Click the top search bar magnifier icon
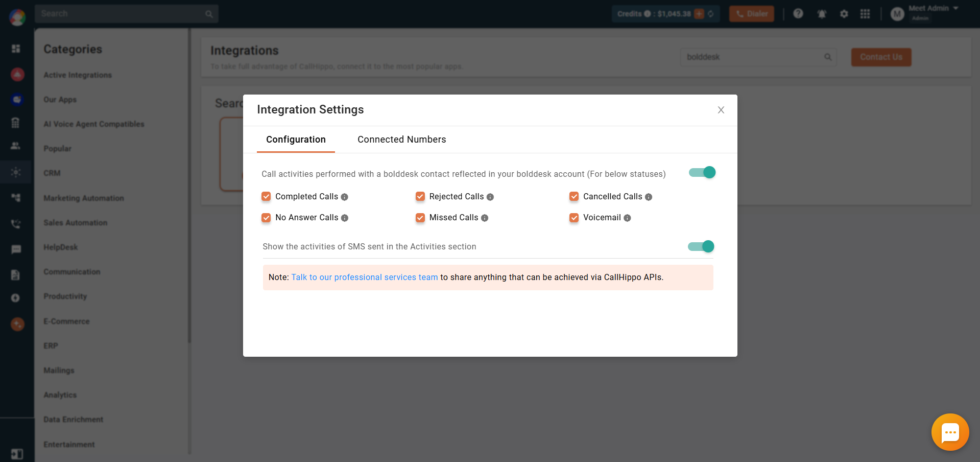 tap(209, 14)
